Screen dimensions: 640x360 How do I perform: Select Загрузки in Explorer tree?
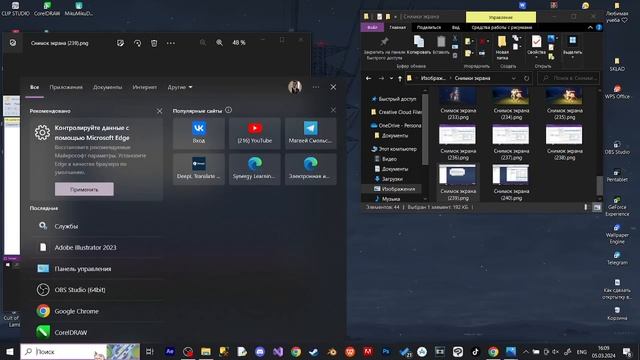click(x=389, y=179)
